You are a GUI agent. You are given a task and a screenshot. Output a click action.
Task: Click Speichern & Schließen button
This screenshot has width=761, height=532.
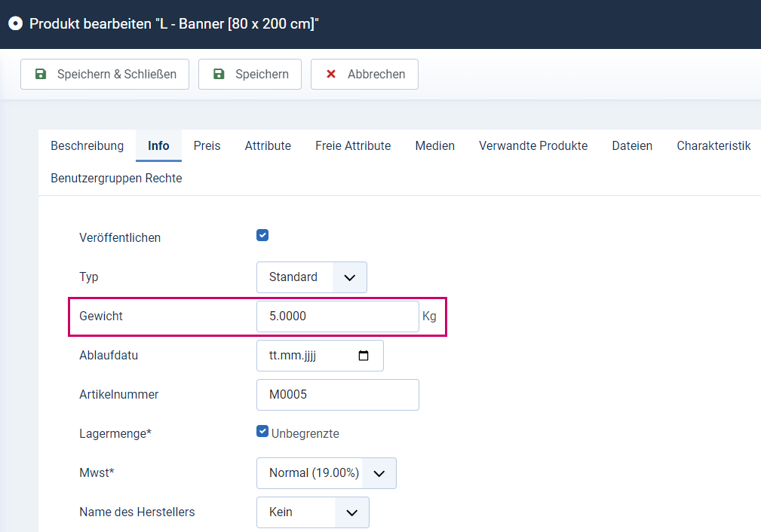pyautogui.click(x=105, y=74)
